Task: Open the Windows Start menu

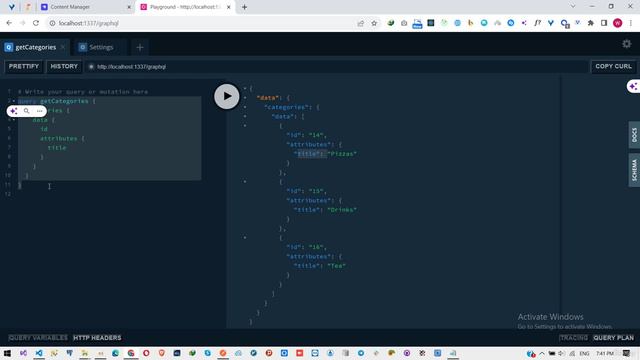Action: (7, 353)
